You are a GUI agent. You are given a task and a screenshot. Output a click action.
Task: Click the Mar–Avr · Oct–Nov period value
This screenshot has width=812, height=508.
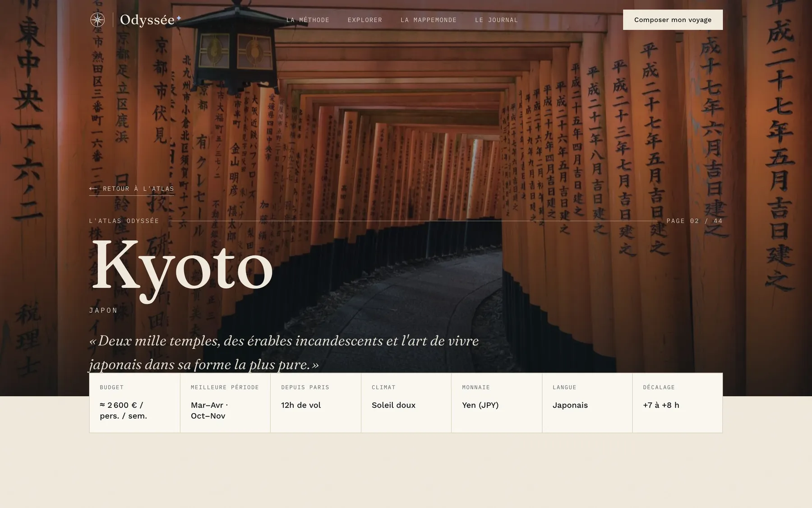(x=209, y=410)
